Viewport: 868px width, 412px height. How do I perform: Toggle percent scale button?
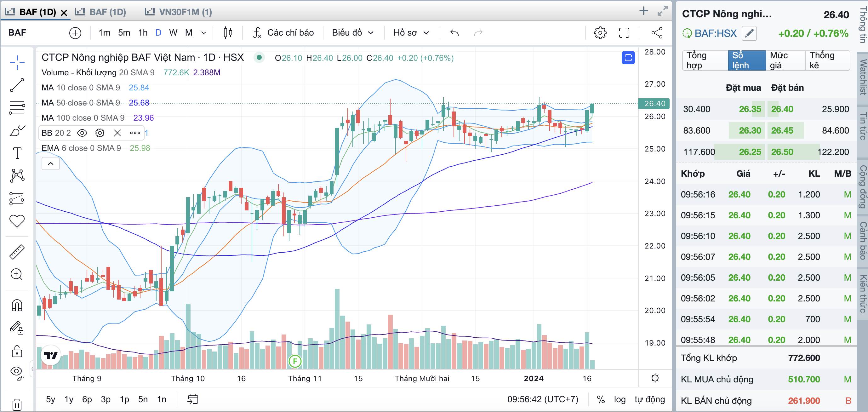coord(601,399)
